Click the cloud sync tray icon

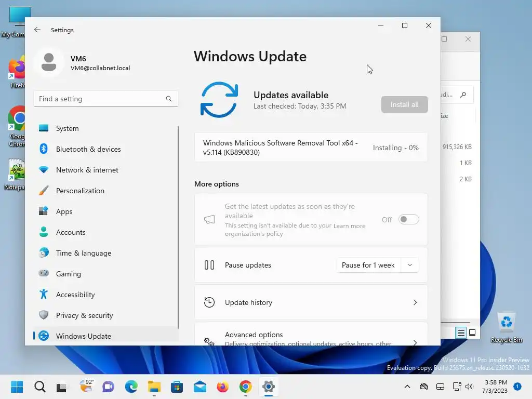tap(424, 387)
